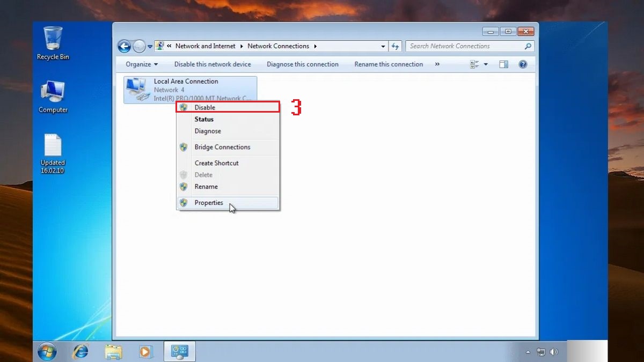Screen dimensions: 644x362
Task: Click the shield icon beside Bridge Connections
Action: point(184,147)
